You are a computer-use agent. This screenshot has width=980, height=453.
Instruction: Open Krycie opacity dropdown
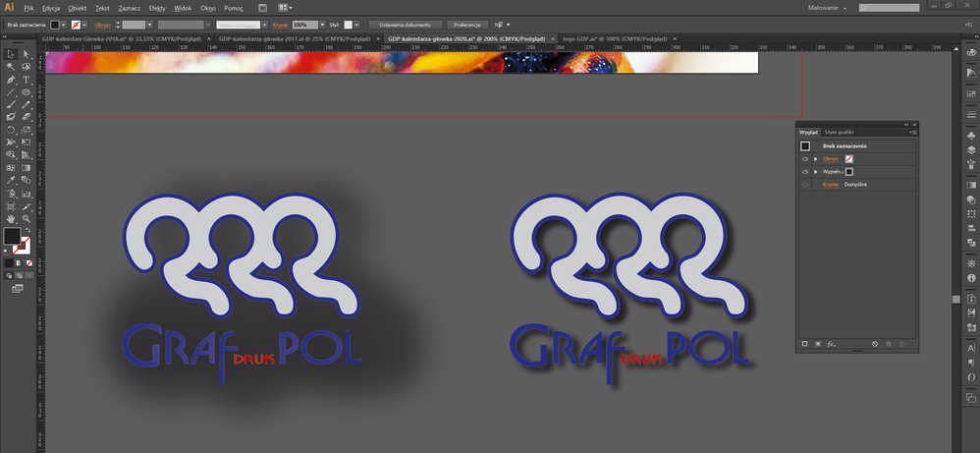click(x=322, y=25)
